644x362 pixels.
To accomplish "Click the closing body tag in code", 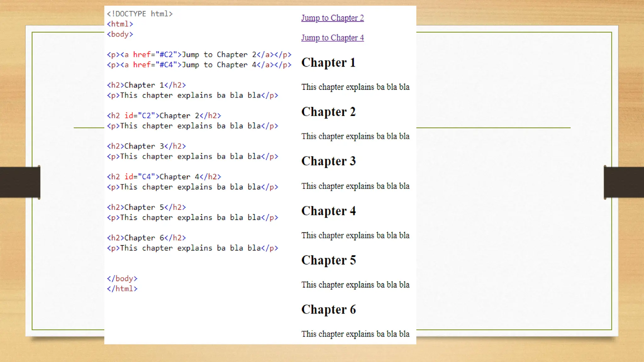I will click(122, 278).
